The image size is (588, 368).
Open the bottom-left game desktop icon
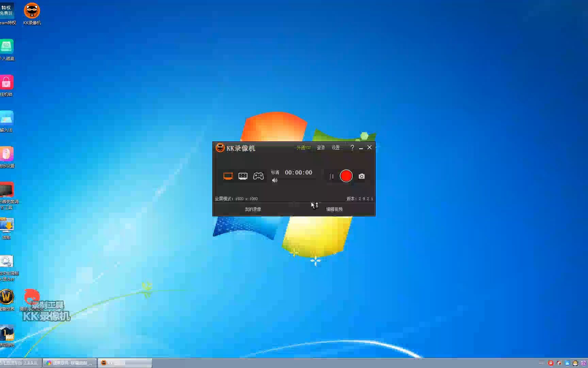click(x=7, y=336)
